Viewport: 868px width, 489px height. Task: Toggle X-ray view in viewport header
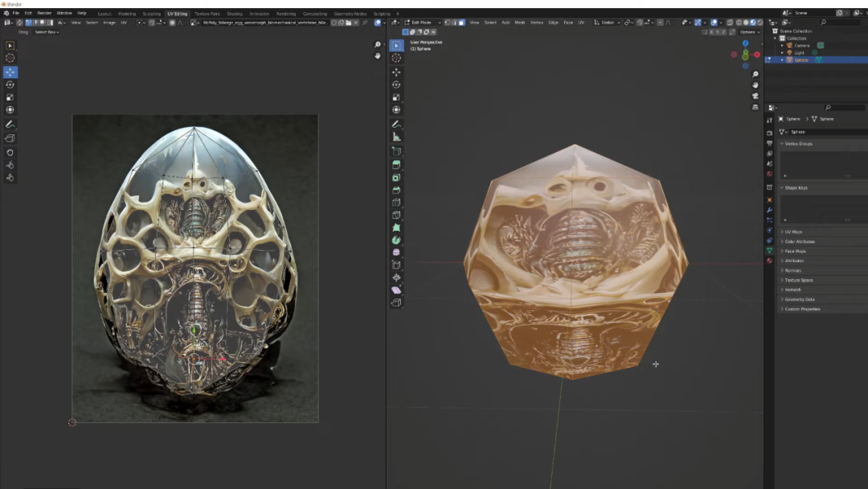(731, 22)
